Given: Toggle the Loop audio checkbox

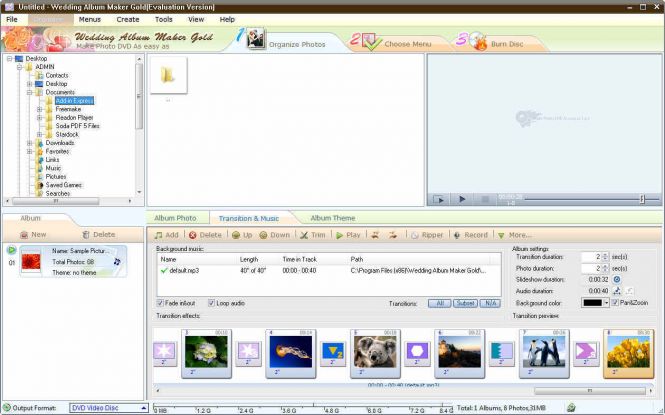Looking at the screenshot, I should pyautogui.click(x=211, y=303).
